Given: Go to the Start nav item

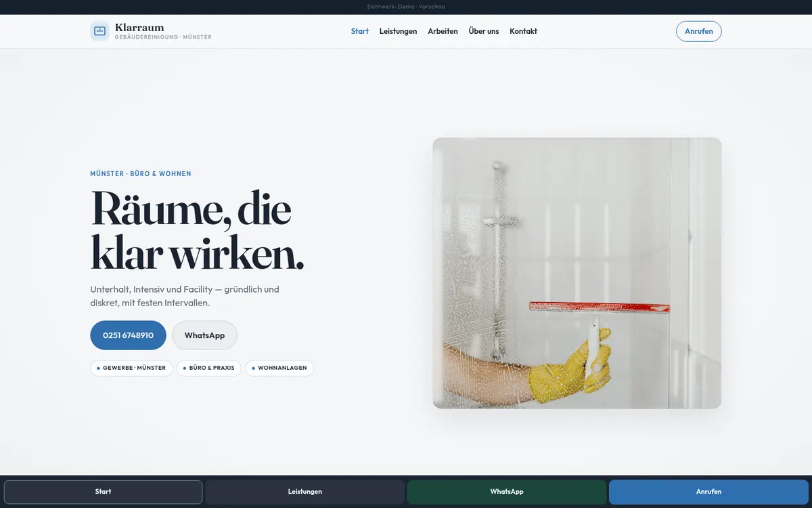Looking at the screenshot, I should (360, 31).
